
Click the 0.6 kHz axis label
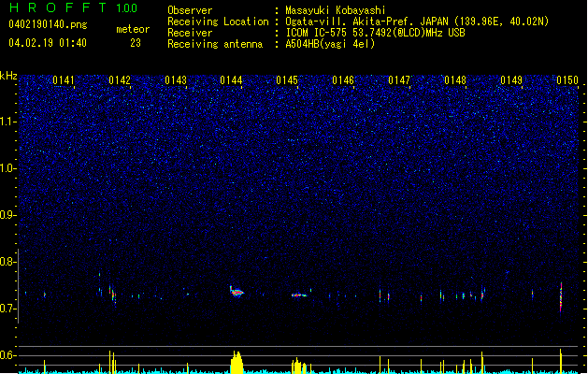[x=8, y=355]
